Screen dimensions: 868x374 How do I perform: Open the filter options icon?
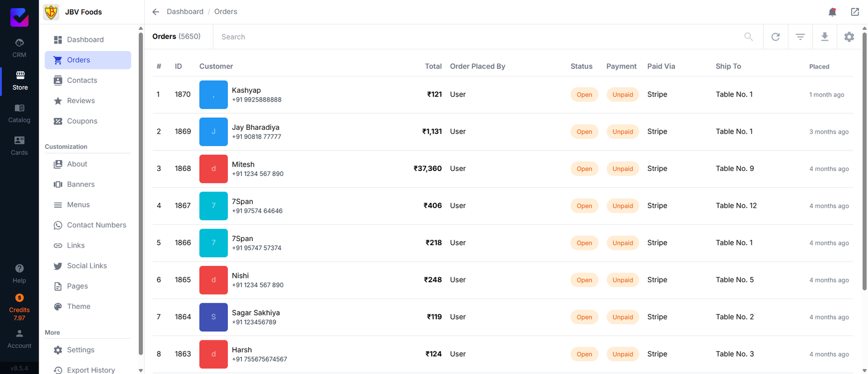click(800, 37)
